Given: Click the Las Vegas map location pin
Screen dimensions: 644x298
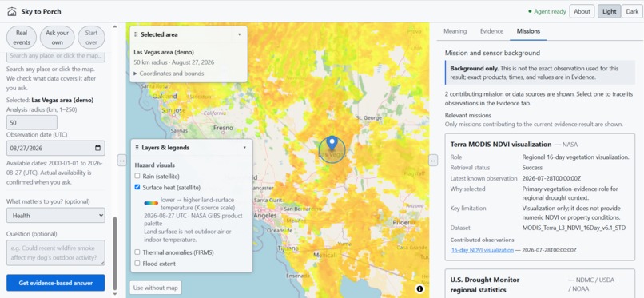Looking at the screenshot, I should click(x=332, y=144).
